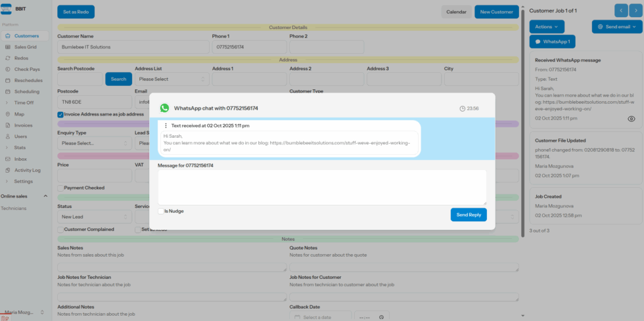Open the WhatsApp 1 chat button

[x=552, y=41]
